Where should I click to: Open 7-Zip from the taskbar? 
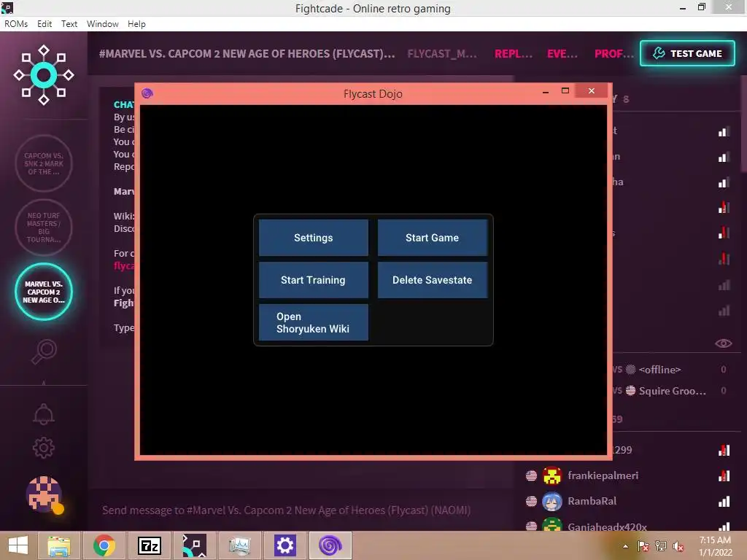[149, 545]
